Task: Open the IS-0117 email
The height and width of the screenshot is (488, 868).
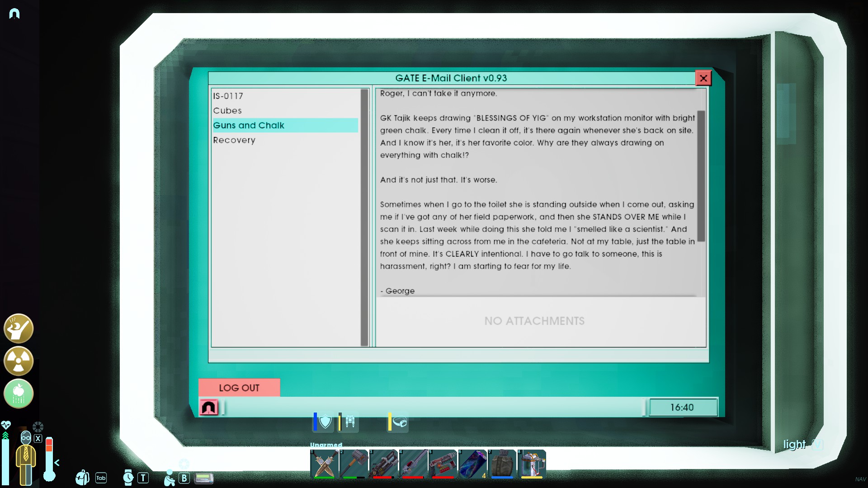Action: (285, 96)
